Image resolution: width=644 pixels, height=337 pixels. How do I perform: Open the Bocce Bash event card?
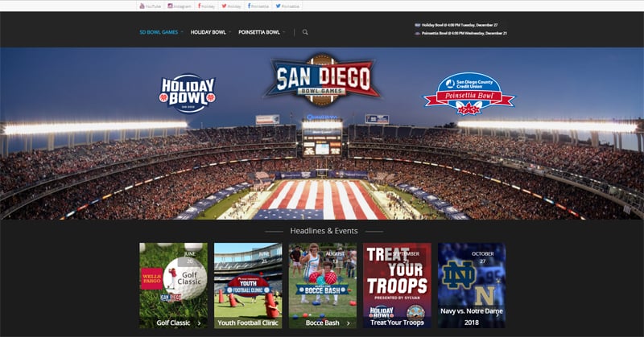(323, 286)
